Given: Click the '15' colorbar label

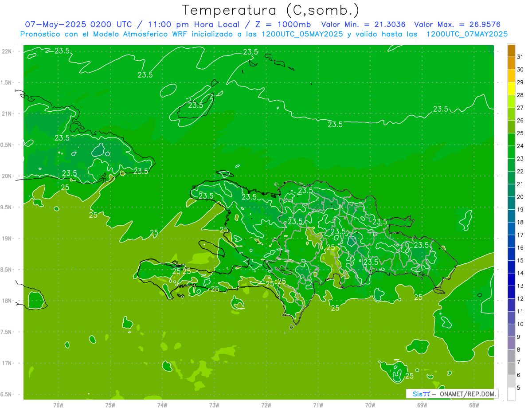Looking at the screenshot, I should pyautogui.click(x=520, y=260).
